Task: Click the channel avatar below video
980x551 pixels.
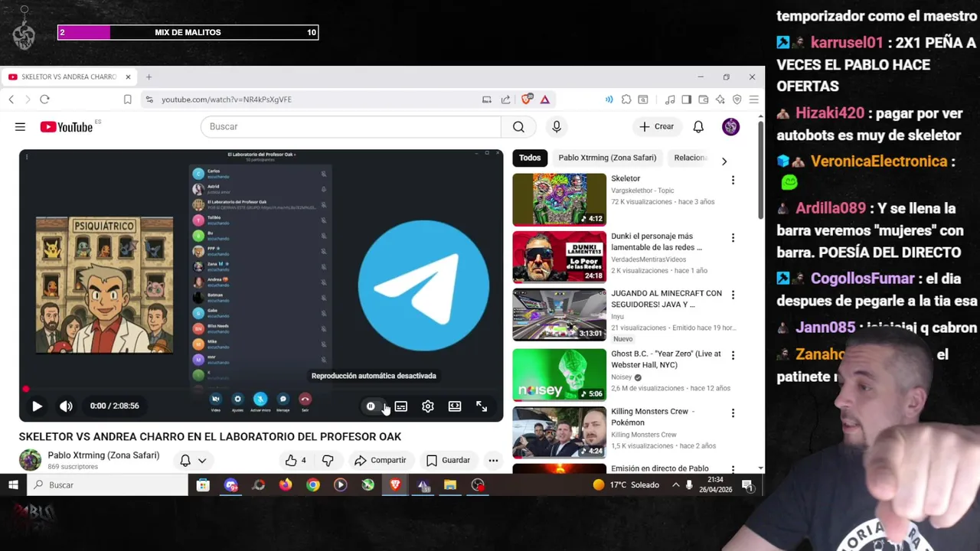Action: (x=30, y=460)
